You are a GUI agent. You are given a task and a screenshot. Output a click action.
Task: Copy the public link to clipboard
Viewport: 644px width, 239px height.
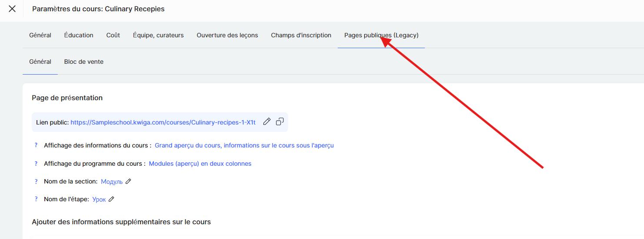coord(280,122)
